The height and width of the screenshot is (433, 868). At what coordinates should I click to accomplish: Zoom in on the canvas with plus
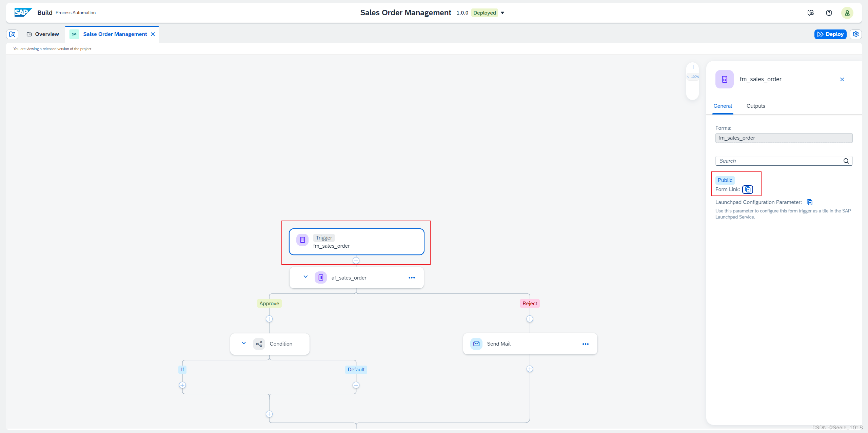(x=693, y=67)
